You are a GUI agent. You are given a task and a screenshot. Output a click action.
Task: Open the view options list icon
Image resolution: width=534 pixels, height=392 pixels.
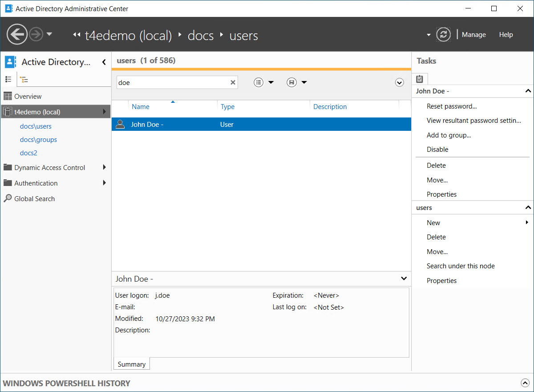tap(259, 82)
